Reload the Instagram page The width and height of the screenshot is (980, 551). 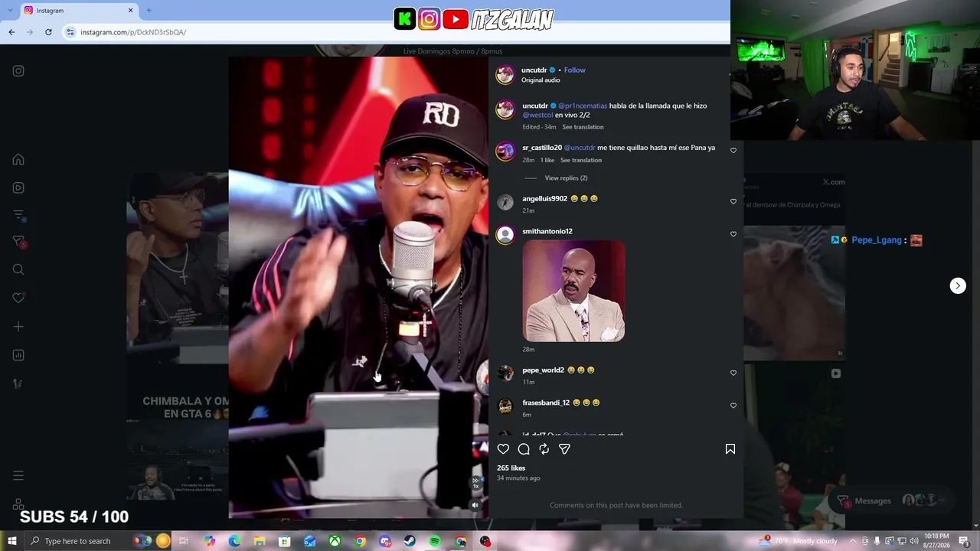[48, 32]
